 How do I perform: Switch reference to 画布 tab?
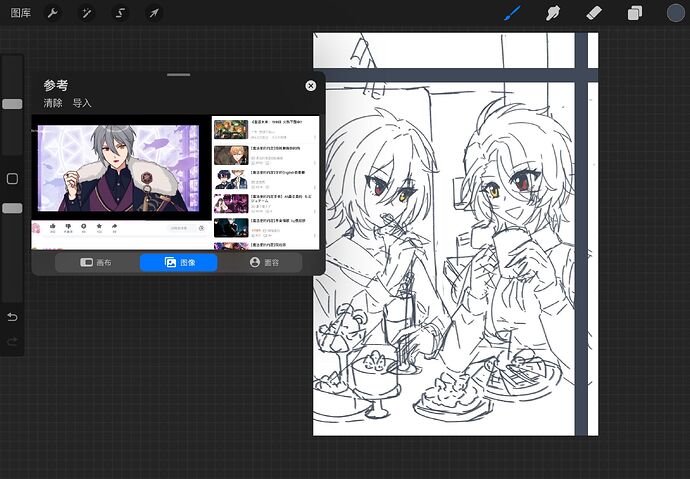96,263
